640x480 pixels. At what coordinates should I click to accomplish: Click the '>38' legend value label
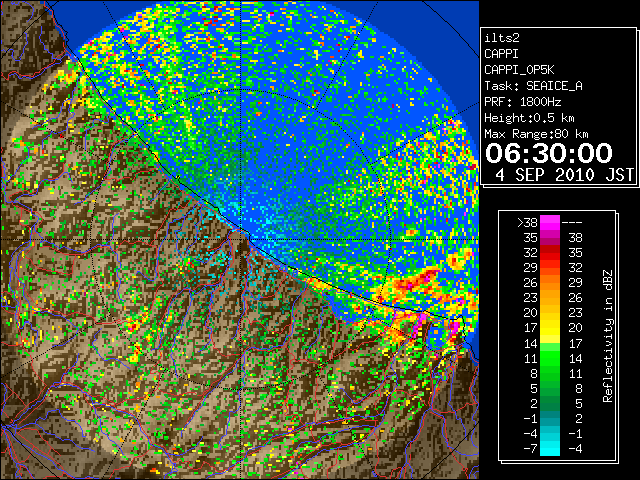(x=527, y=223)
